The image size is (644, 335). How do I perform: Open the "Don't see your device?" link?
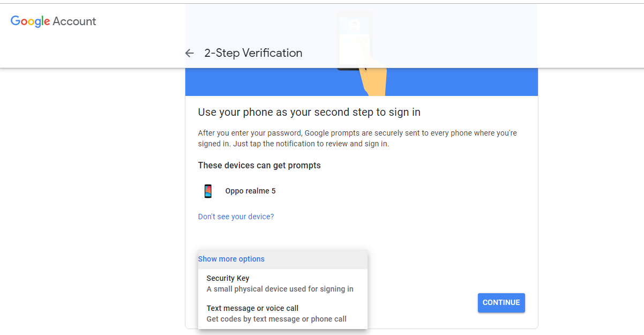click(x=236, y=217)
